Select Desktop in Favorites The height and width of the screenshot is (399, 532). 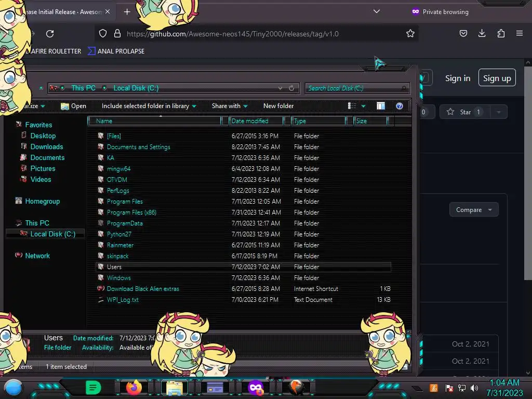[43, 136]
